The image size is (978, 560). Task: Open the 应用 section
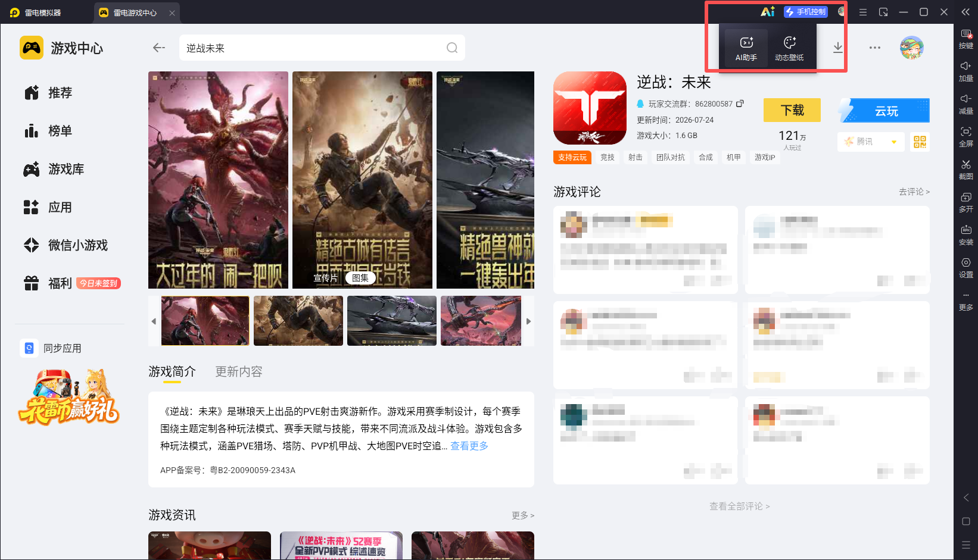(x=48, y=207)
